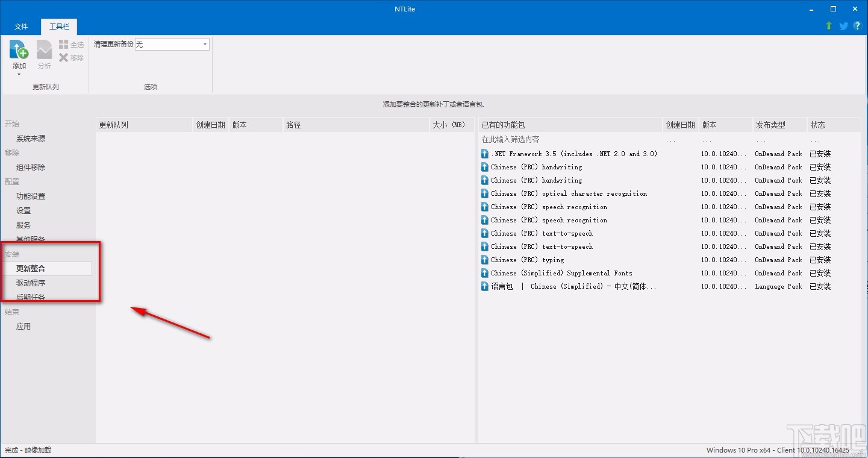Screen dimensions: 868x458
Task: Select 后期任务 under 安装
Action: 30,297
